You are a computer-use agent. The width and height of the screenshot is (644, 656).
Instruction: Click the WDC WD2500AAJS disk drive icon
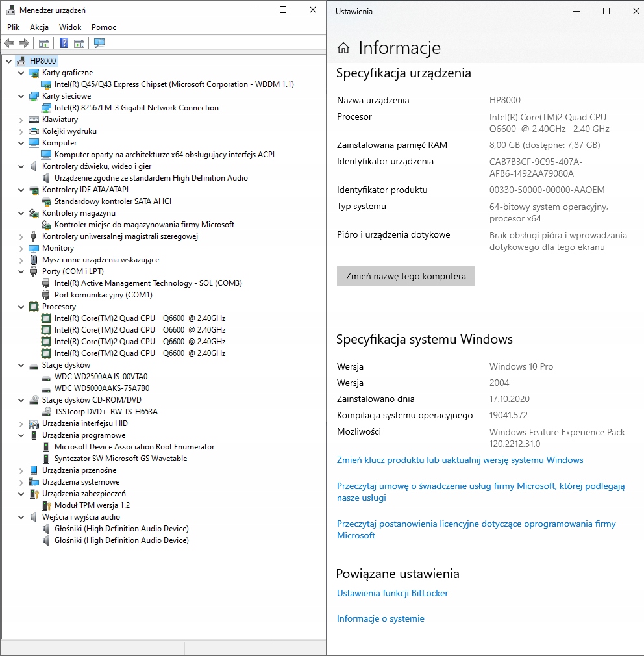tap(46, 378)
